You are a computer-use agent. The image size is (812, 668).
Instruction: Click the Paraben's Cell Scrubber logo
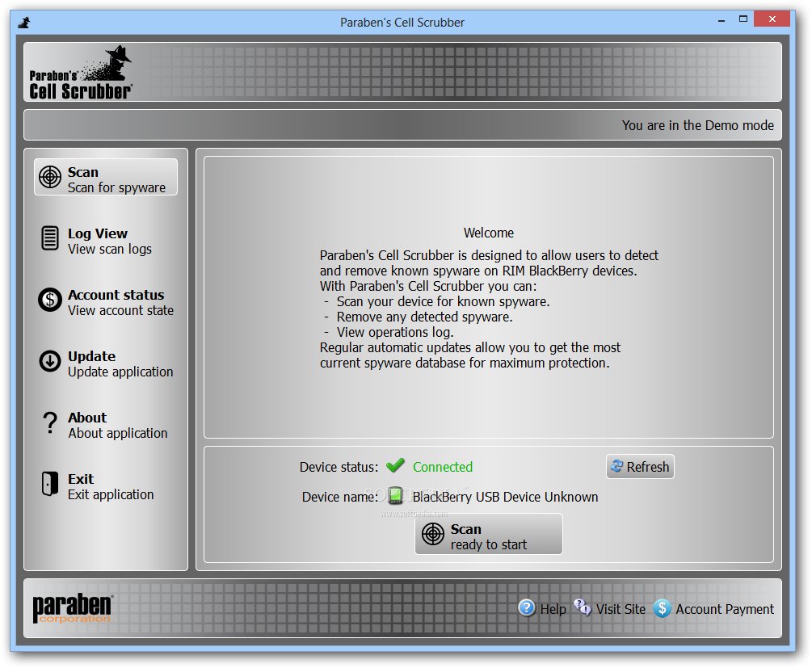pos(81,73)
